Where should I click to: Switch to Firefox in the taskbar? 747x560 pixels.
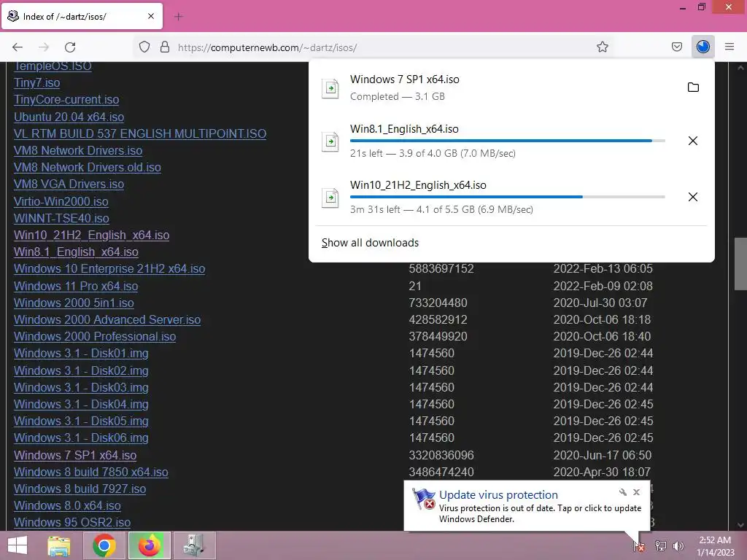(150, 545)
